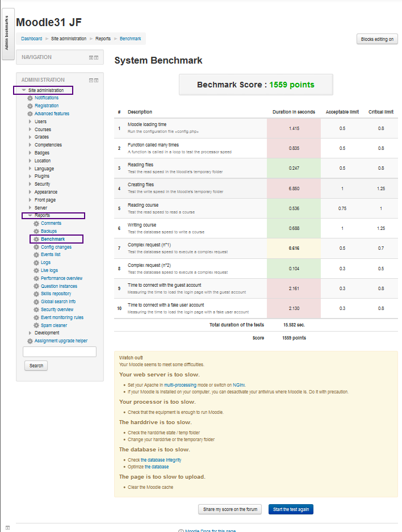Click the Blocks editing on button
Screen dimensions: 402x532
(x=377, y=39)
